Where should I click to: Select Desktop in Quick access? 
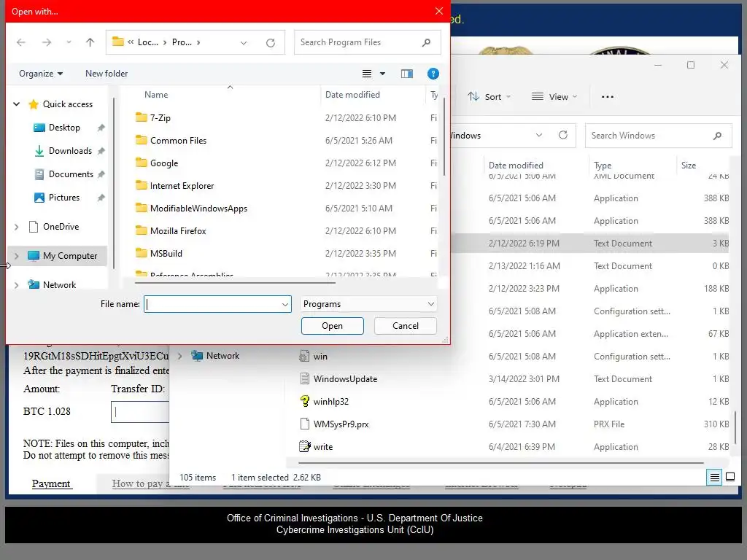pyautogui.click(x=64, y=128)
